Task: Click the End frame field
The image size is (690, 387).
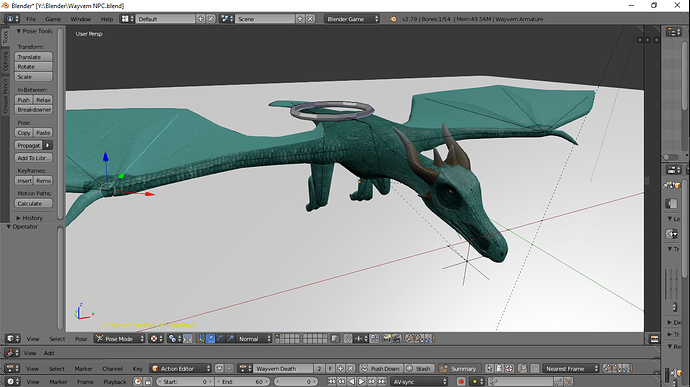Action: click(x=242, y=381)
